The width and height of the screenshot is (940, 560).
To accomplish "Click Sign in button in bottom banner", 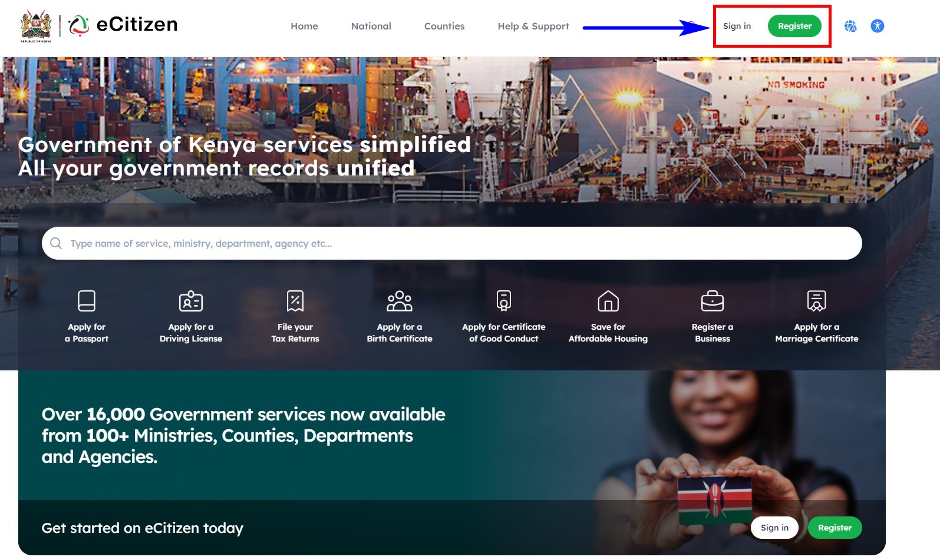I will (774, 528).
